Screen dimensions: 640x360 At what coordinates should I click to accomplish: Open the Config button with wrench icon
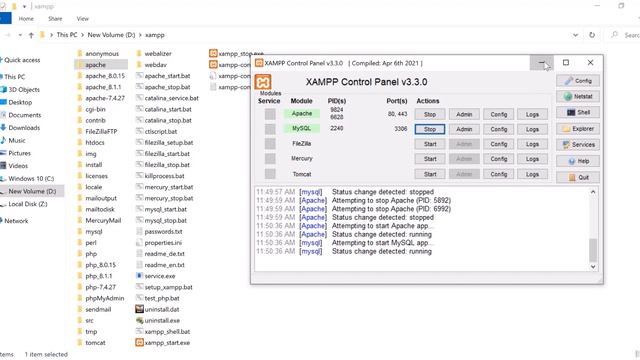pyautogui.click(x=578, y=81)
